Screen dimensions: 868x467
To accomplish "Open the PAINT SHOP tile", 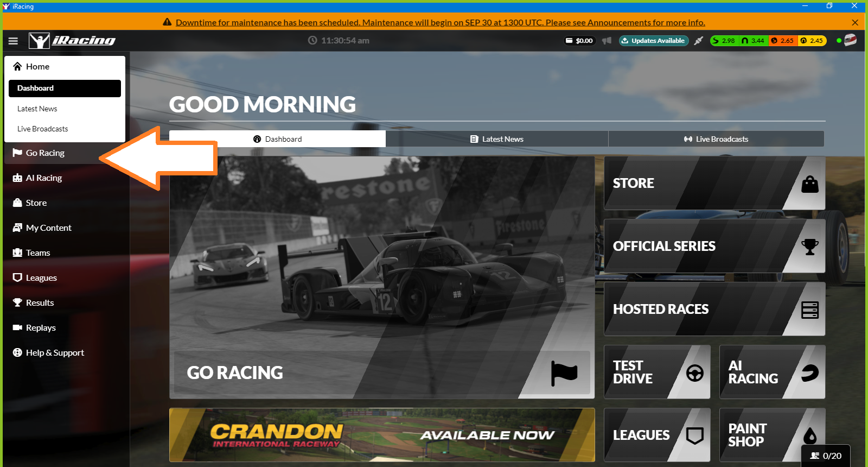I will 773,435.
